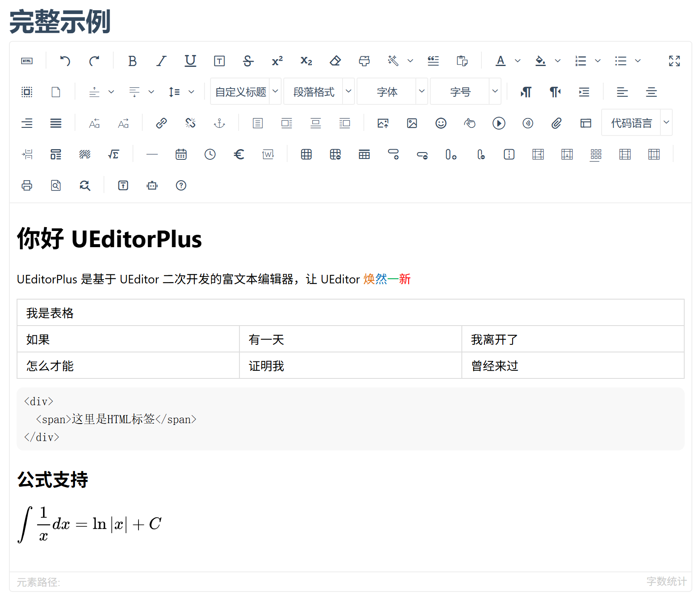Click the print icon

[x=27, y=185]
